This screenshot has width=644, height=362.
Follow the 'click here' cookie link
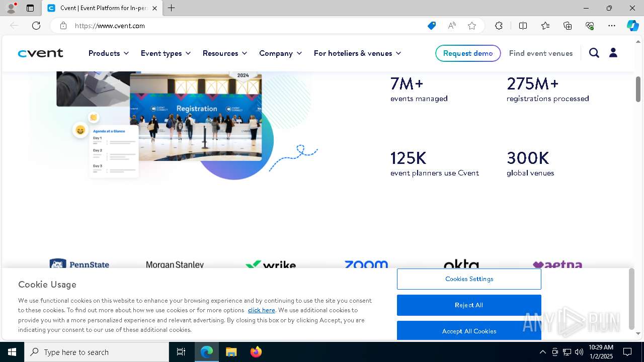coord(261,310)
